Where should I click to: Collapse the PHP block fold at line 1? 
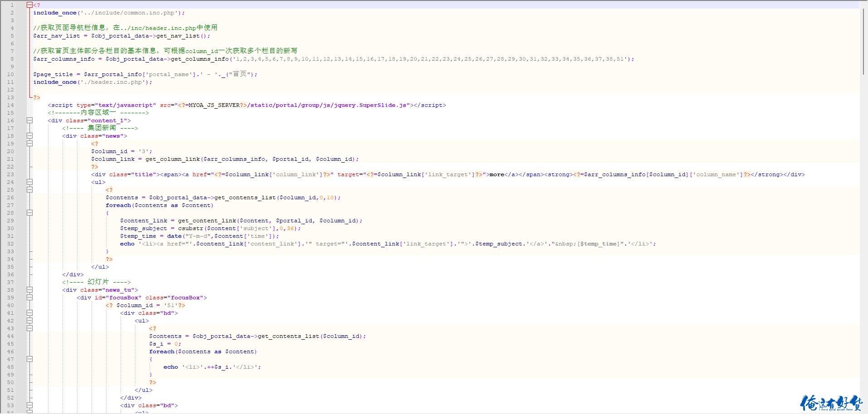[29, 5]
